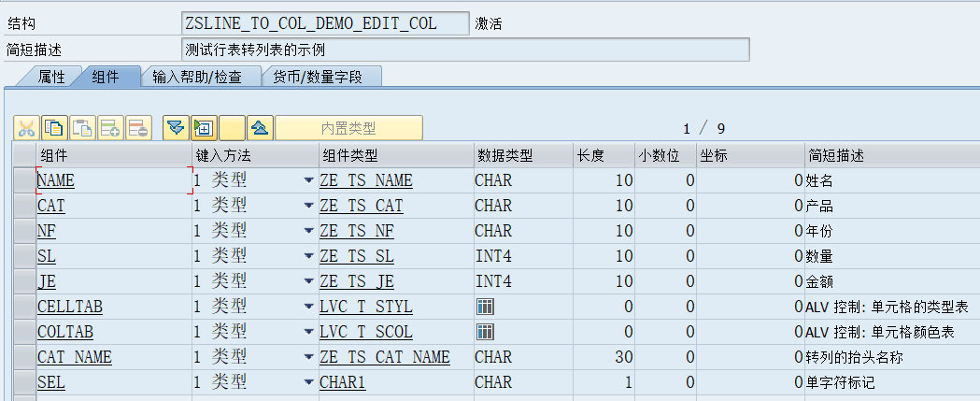Open the table type icon in CELLTAB row

pos(485,307)
